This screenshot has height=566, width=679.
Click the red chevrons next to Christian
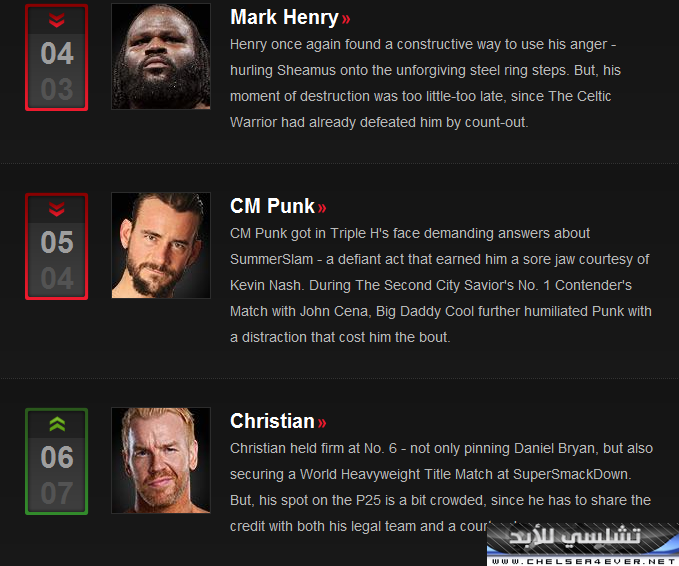pyautogui.click(x=322, y=423)
